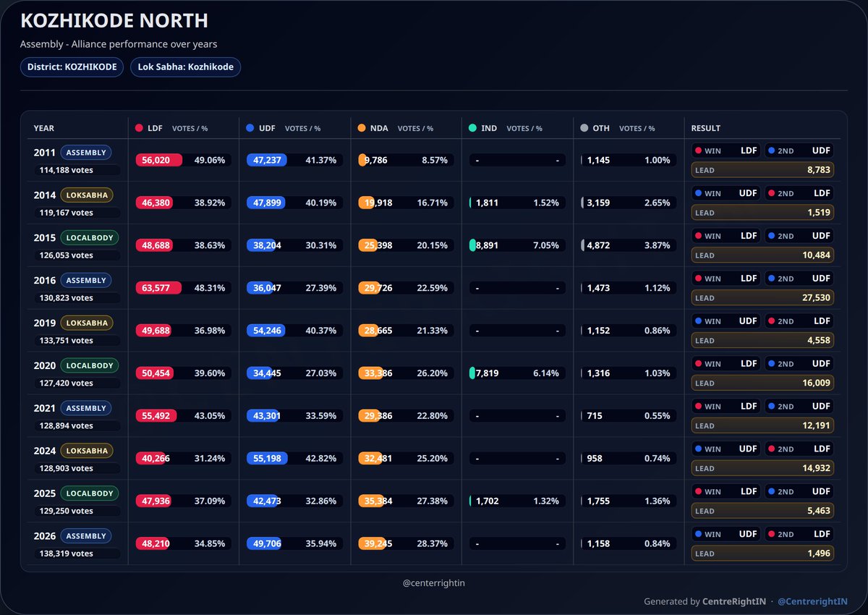Click the red LDF legend dot
This screenshot has width=868, height=615.
(x=139, y=128)
